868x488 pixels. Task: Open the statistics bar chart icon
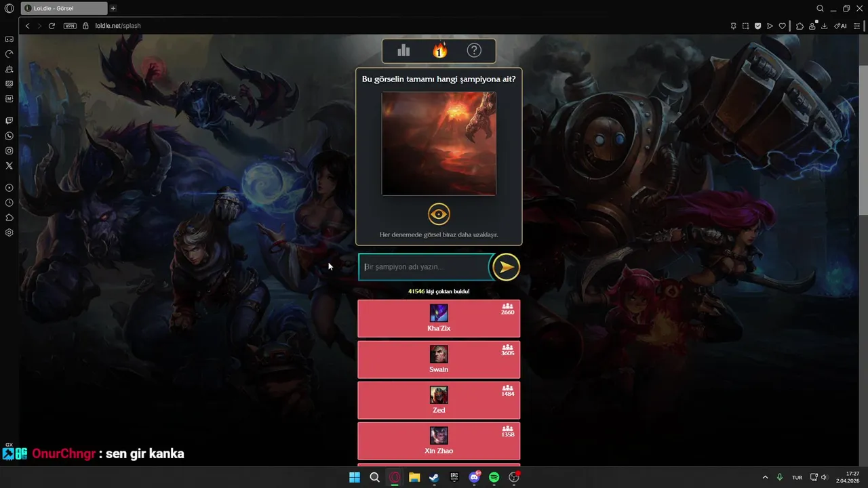point(403,50)
